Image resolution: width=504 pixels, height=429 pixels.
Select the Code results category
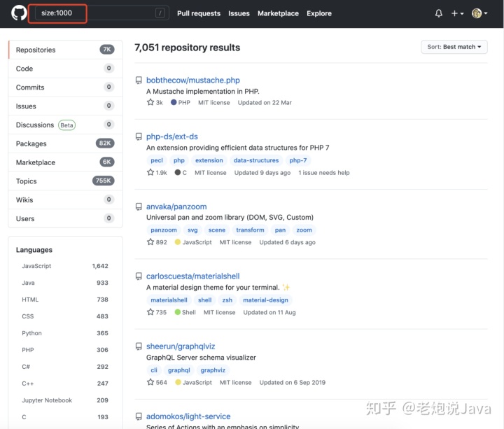(x=65, y=69)
